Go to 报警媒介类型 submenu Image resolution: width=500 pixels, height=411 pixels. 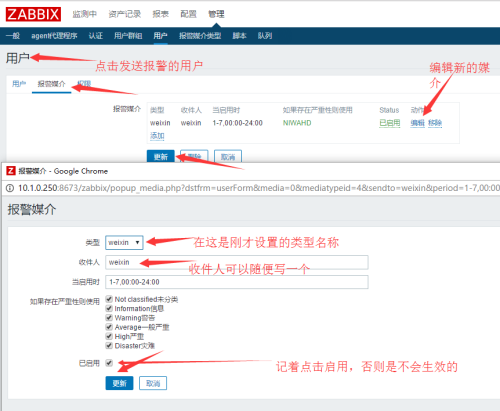(x=200, y=36)
